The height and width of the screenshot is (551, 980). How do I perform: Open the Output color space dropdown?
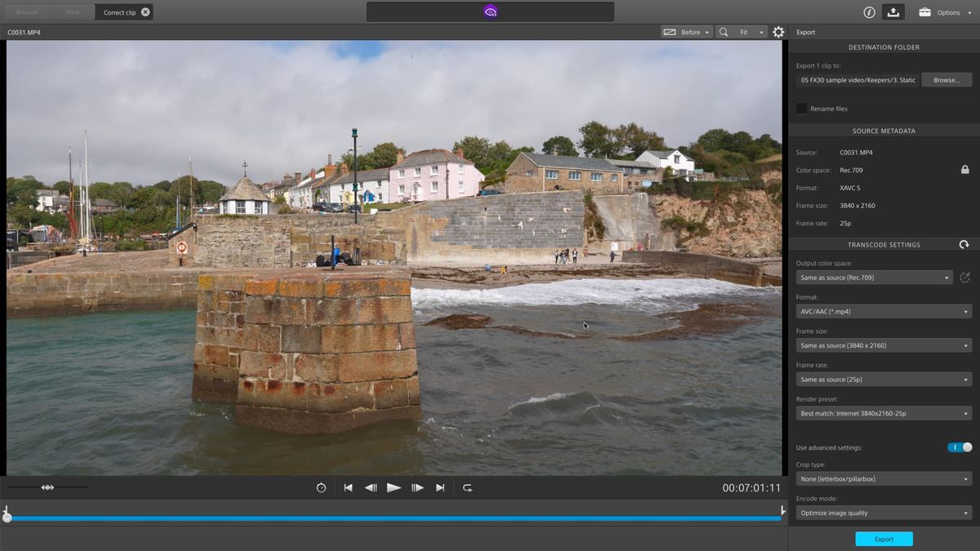pos(874,278)
